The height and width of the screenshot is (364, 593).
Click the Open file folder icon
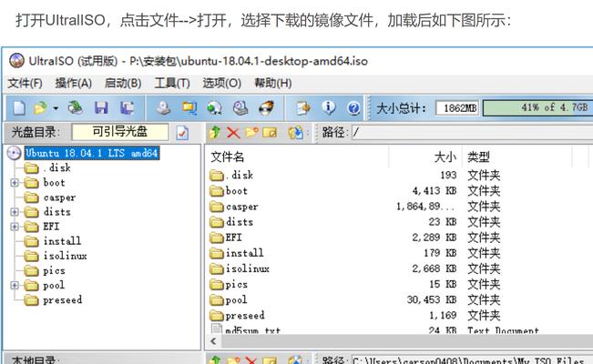pyautogui.click(x=40, y=108)
